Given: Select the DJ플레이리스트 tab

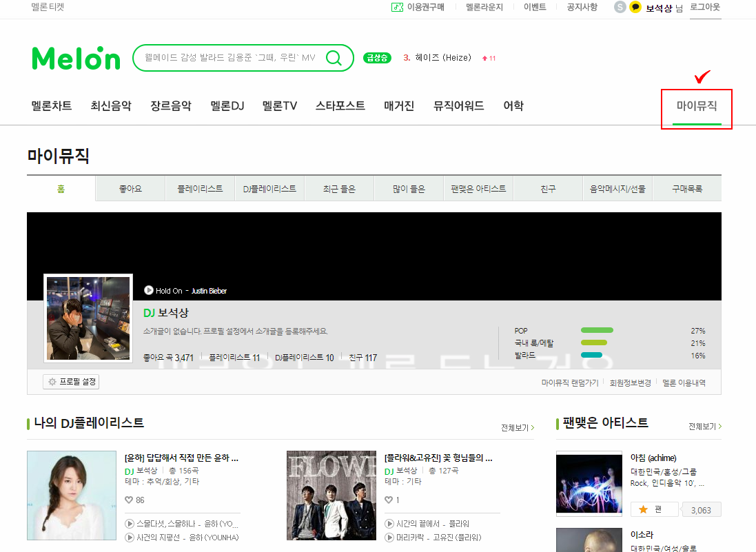Looking at the screenshot, I should pos(269,189).
